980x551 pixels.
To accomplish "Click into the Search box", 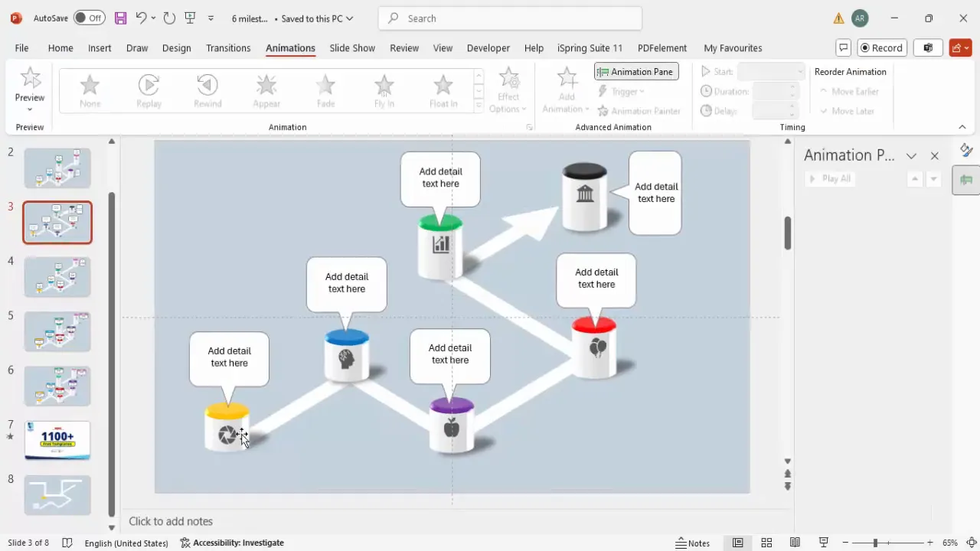I will (511, 18).
